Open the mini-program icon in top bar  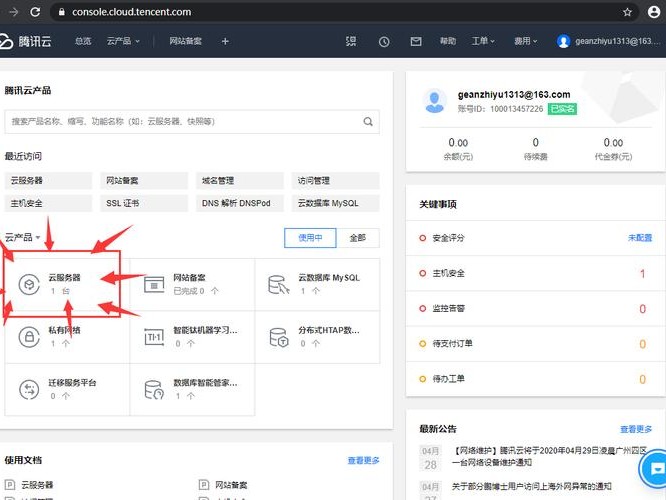[351, 41]
